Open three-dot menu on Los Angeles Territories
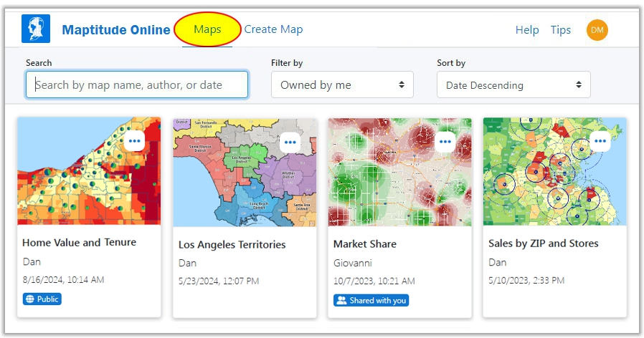The width and height of the screenshot is (644, 338). tap(290, 142)
